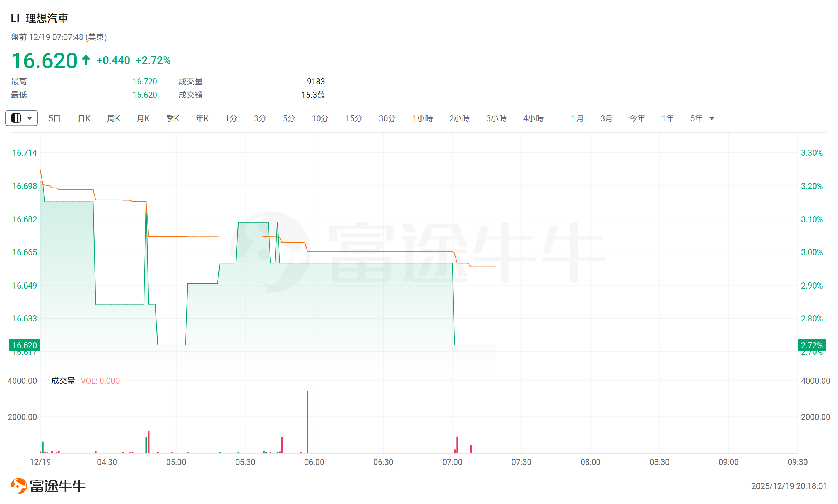Screen dimensions: 838x504
Task: Switch to the 5日 chart tab
Action: [54, 118]
